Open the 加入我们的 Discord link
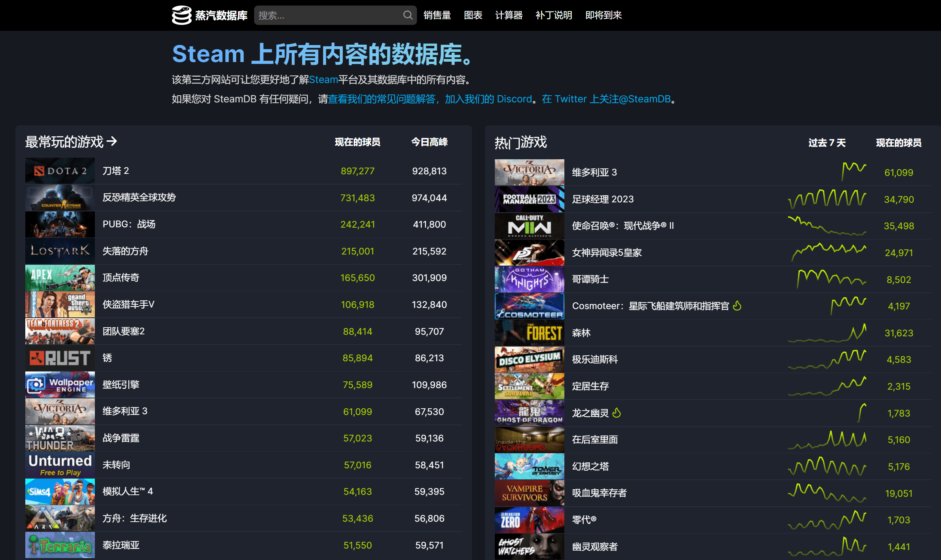941x560 pixels. (x=488, y=99)
